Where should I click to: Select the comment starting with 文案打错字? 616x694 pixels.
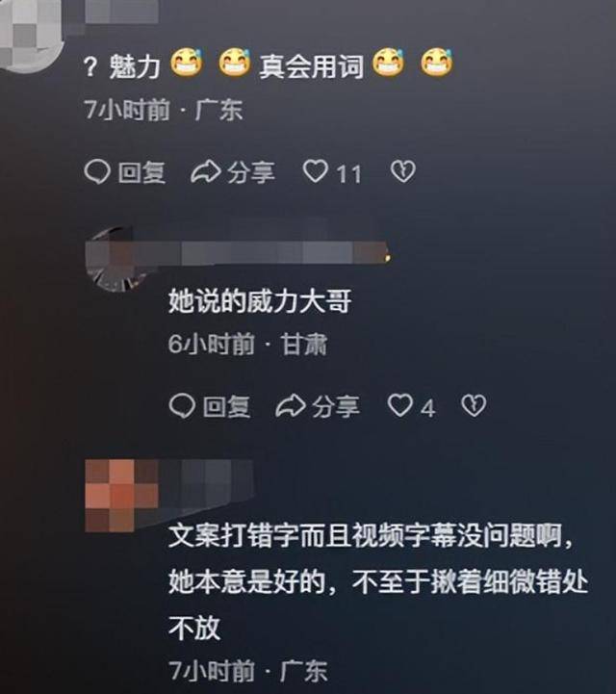pos(378,581)
